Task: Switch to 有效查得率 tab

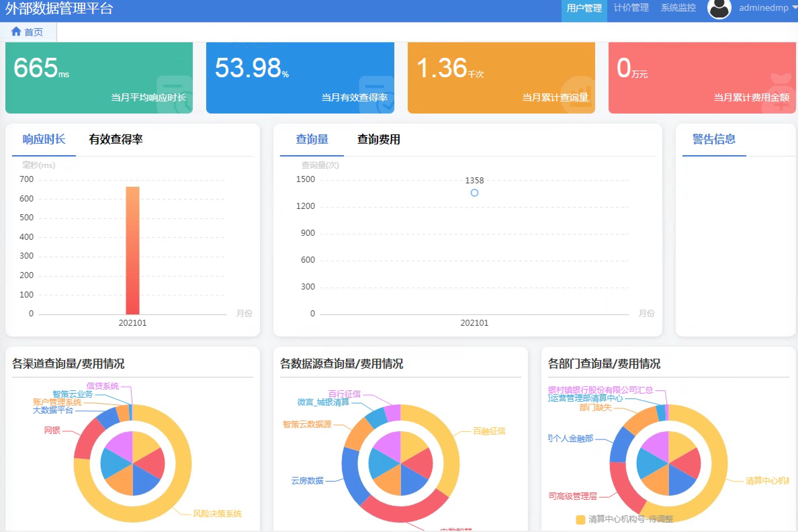Action: (x=116, y=139)
